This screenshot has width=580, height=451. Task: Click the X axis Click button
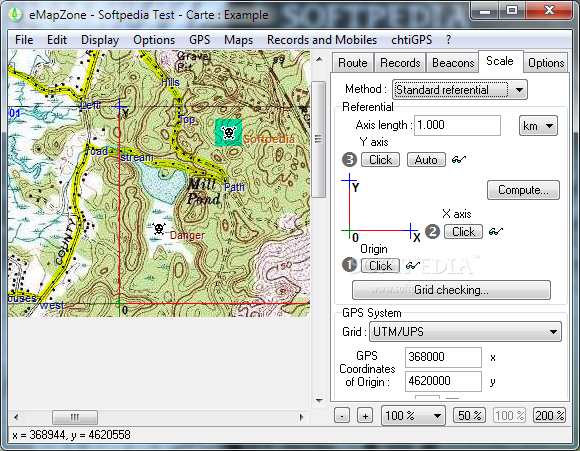click(x=463, y=232)
